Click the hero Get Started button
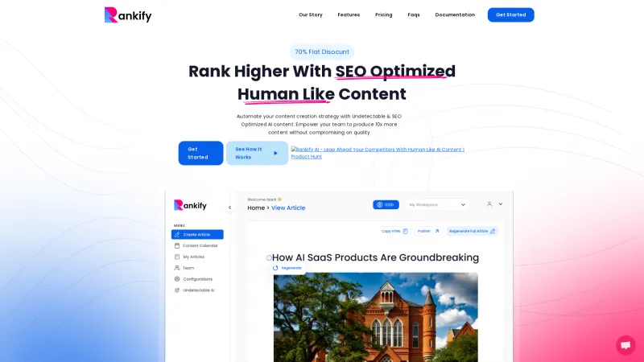Screen dimensions: 644x362 200,153
